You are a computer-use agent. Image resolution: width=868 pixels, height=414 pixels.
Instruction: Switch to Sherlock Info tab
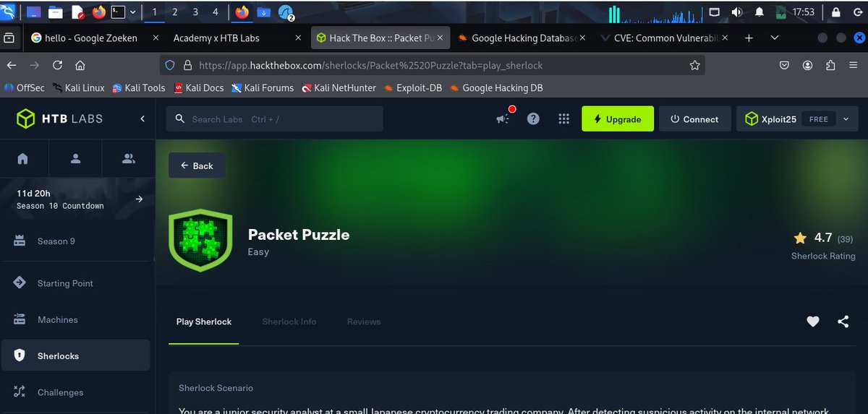pyautogui.click(x=289, y=322)
